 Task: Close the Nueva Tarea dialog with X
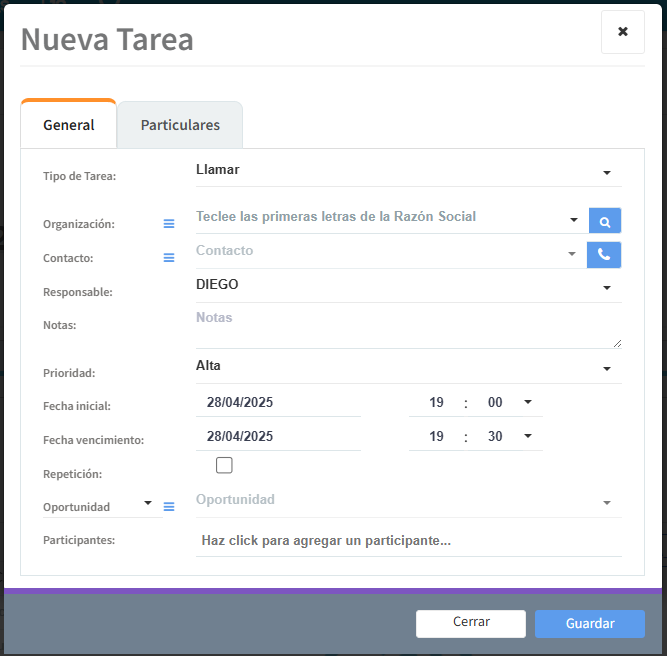[x=622, y=32]
